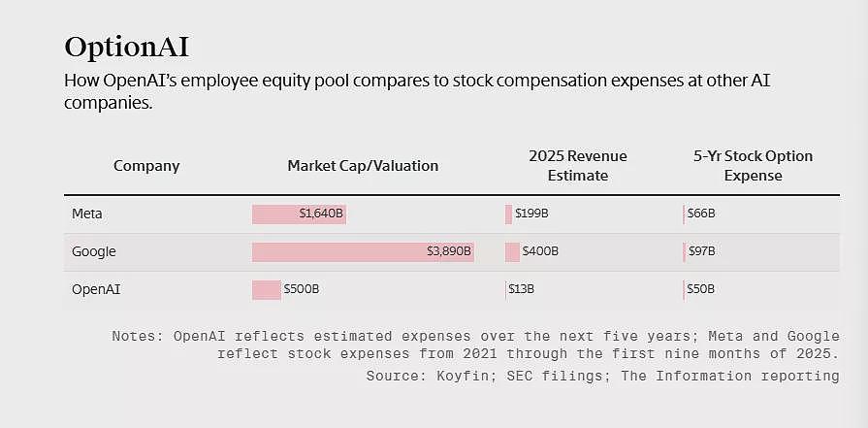Click OpenAI's $50B stock option expense

(x=701, y=289)
